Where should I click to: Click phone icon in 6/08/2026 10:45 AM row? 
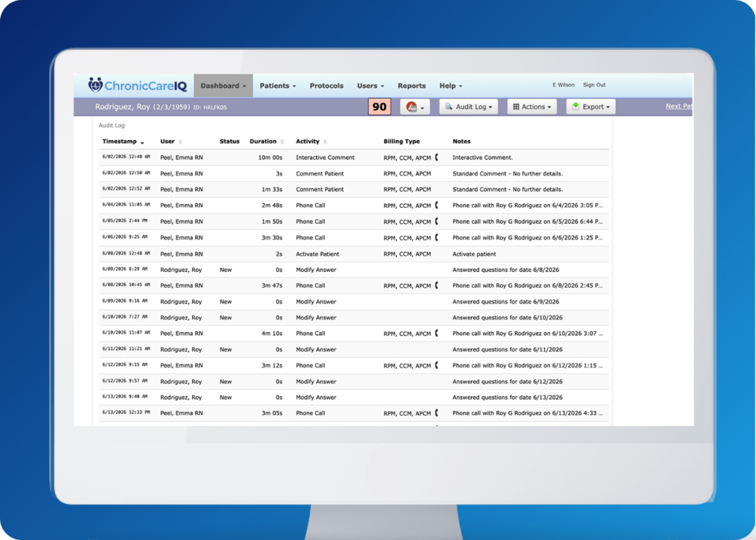(437, 285)
